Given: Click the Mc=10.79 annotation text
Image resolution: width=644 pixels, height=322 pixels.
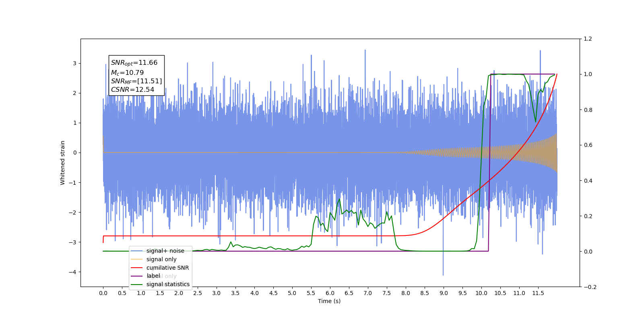Looking at the screenshot, I should (127, 73).
